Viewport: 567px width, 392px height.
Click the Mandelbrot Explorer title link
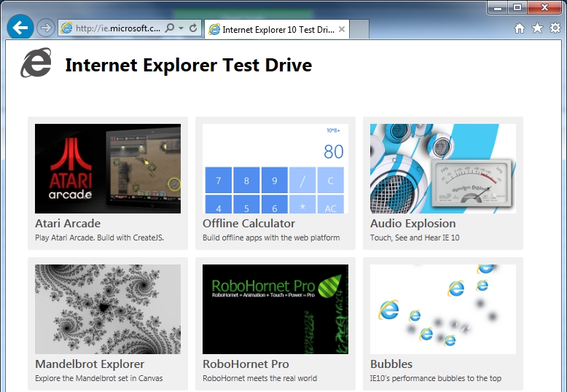90,364
